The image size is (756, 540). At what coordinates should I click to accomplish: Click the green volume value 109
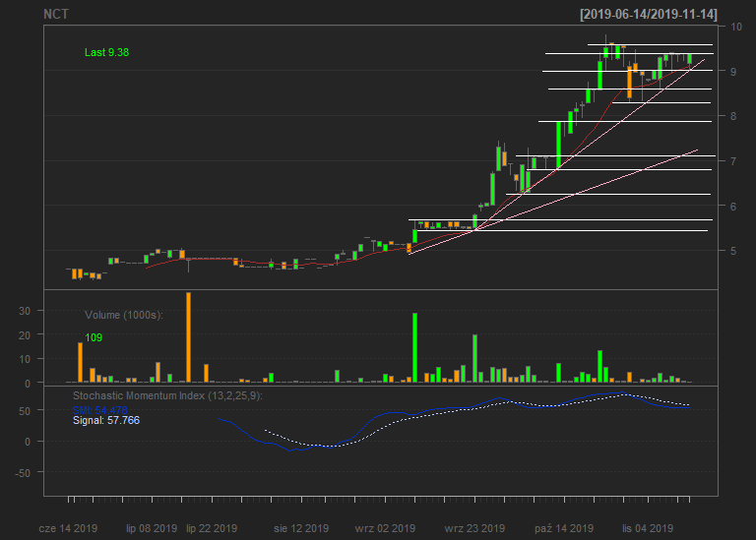[94, 337]
